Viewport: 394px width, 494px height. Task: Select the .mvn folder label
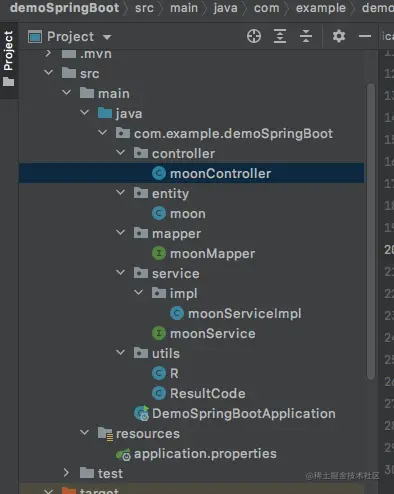pyautogui.click(x=96, y=54)
